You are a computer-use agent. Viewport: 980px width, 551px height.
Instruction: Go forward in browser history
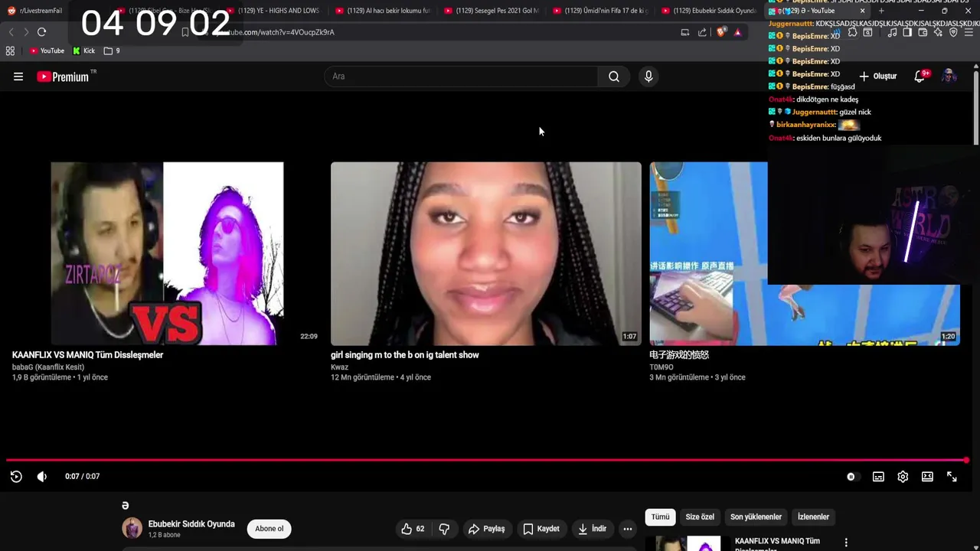(x=26, y=32)
